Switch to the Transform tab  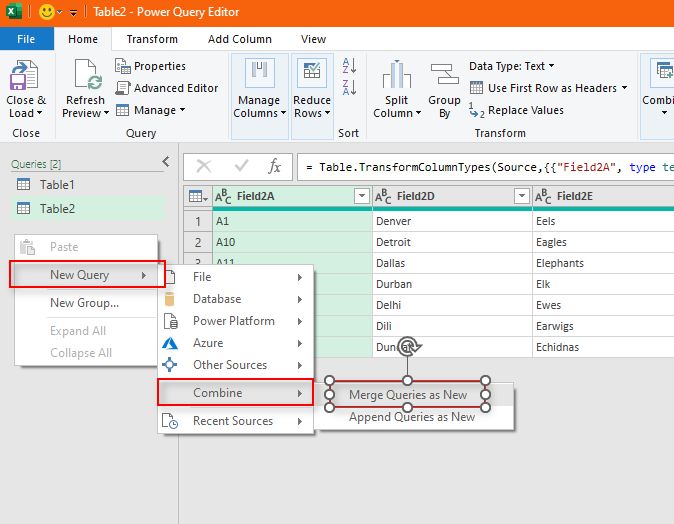coord(152,39)
